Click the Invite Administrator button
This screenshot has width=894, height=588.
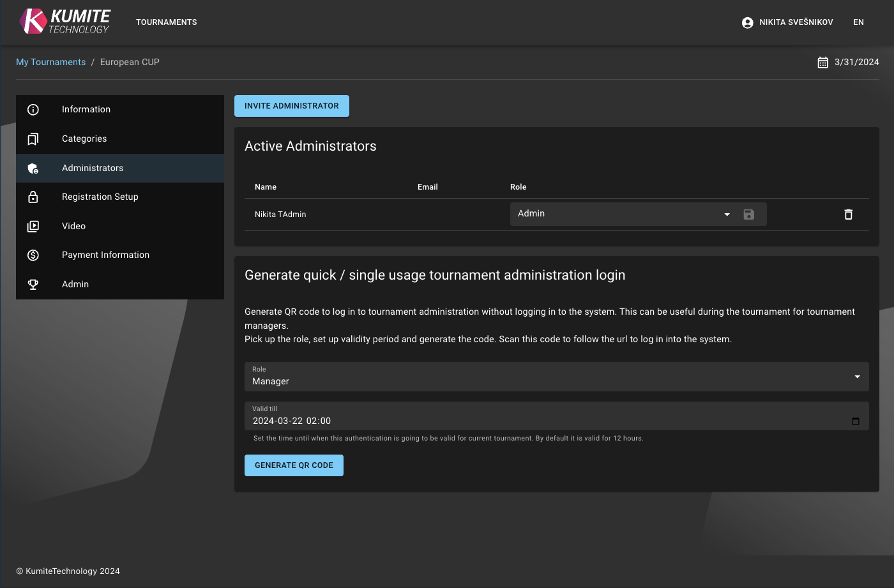291,105
